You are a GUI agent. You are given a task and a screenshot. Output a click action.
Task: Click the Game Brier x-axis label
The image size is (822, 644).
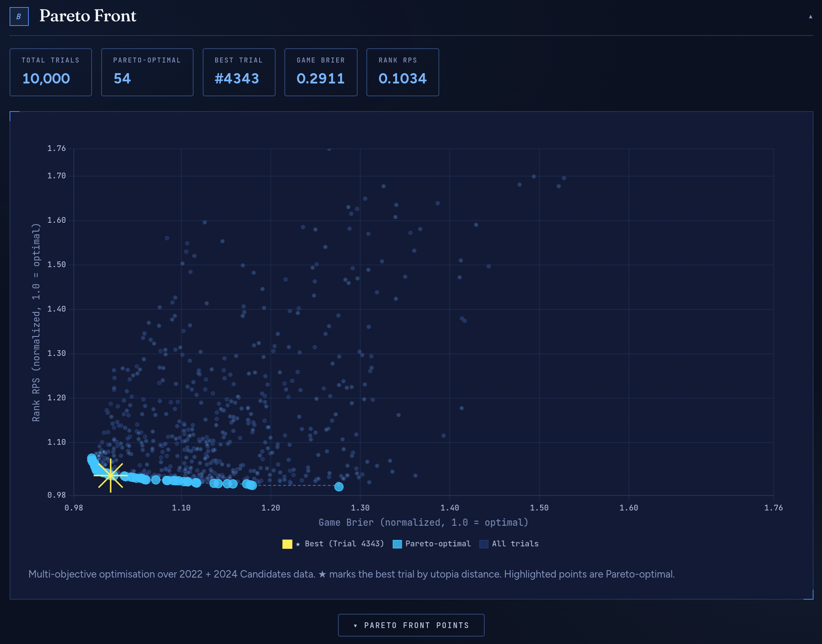423,522
